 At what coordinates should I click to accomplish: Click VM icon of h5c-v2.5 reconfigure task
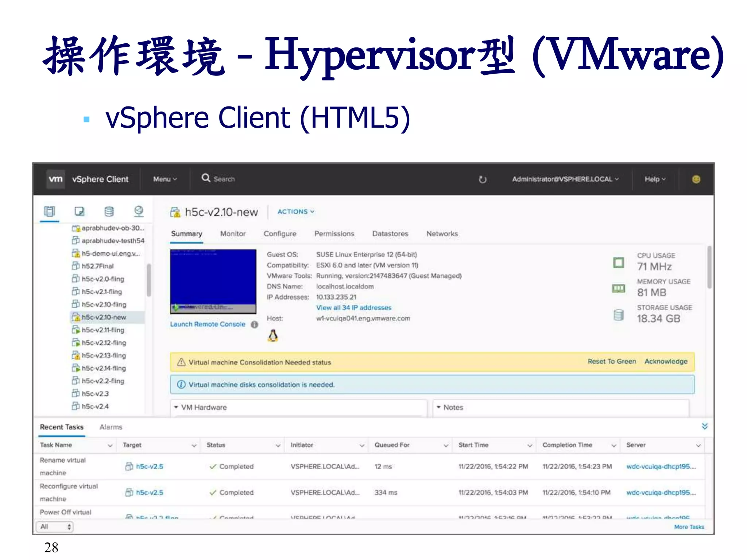[129, 493]
